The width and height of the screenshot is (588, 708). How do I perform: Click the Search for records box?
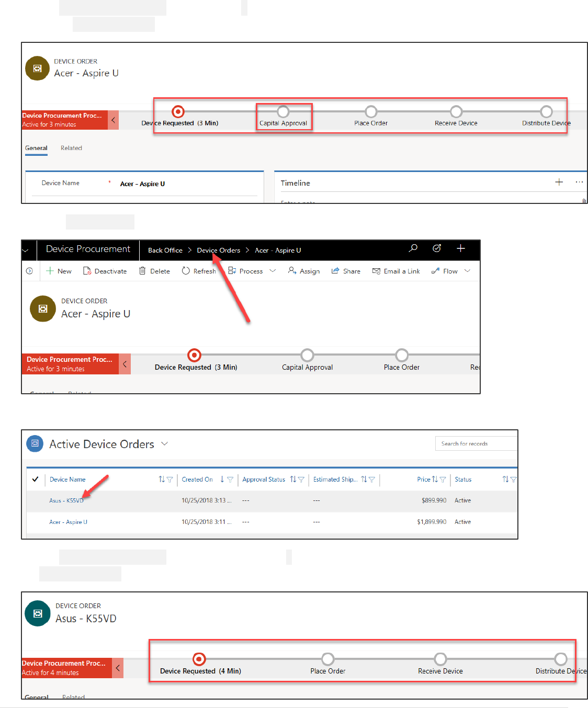[x=476, y=443]
